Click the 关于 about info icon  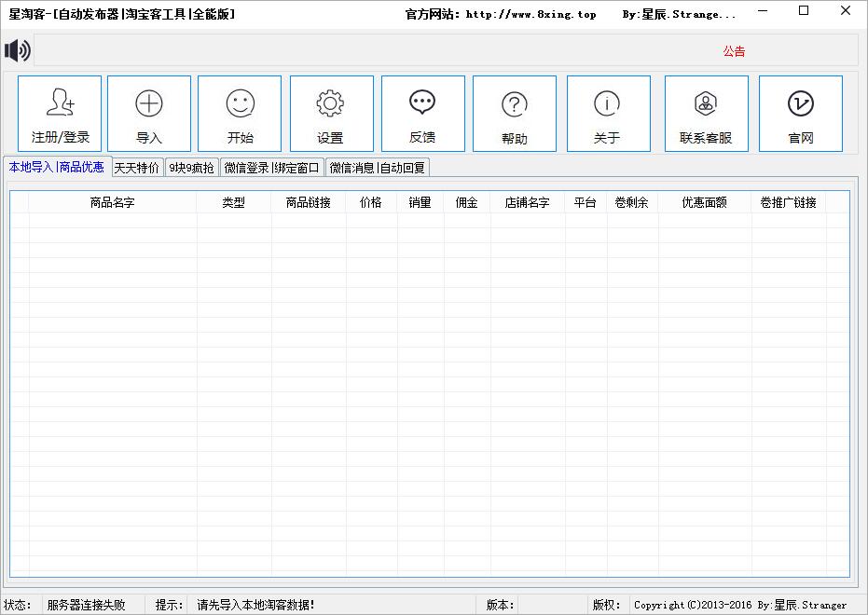click(x=608, y=114)
